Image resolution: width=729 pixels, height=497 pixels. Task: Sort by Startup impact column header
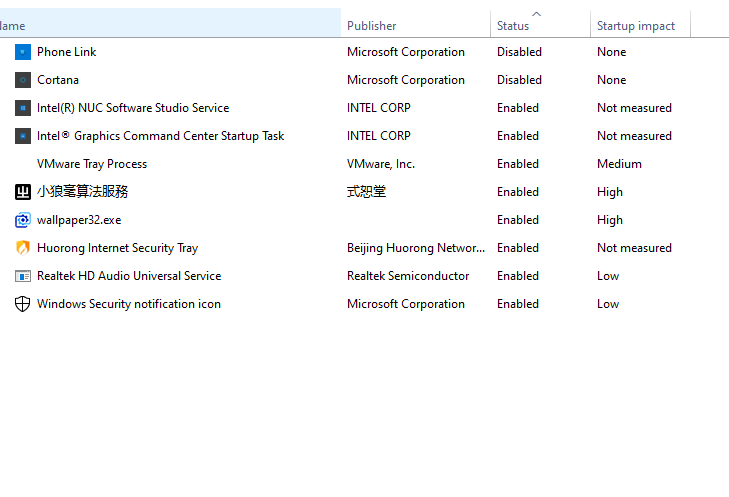pos(636,26)
